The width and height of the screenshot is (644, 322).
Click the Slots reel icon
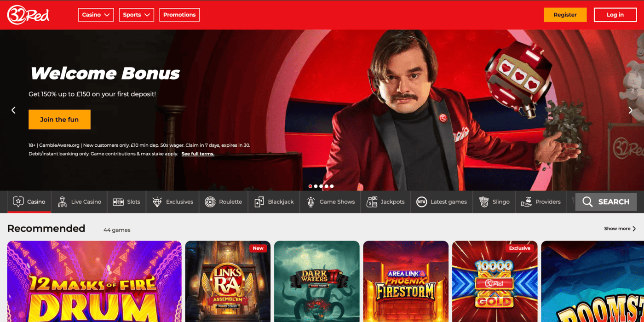118,202
